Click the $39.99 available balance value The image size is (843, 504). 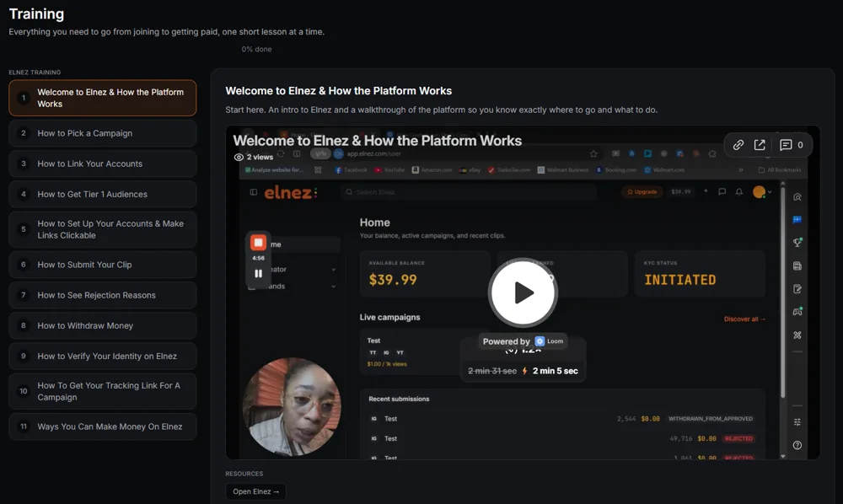point(393,280)
